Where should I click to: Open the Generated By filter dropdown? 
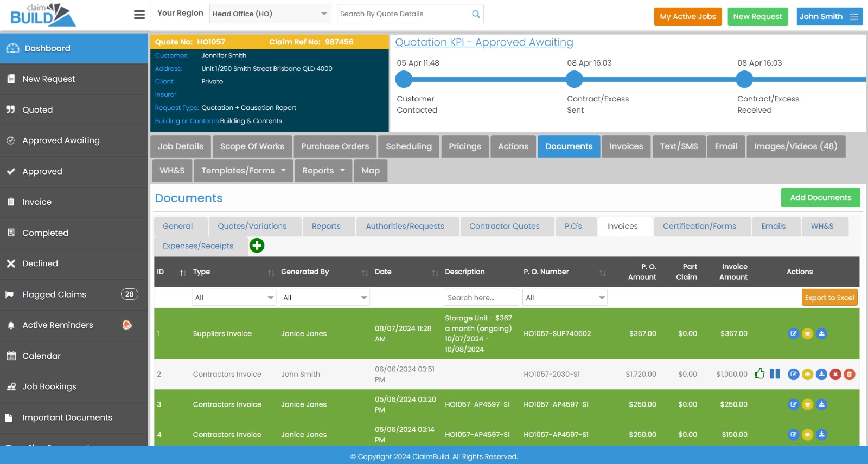click(x=324, y=298)
